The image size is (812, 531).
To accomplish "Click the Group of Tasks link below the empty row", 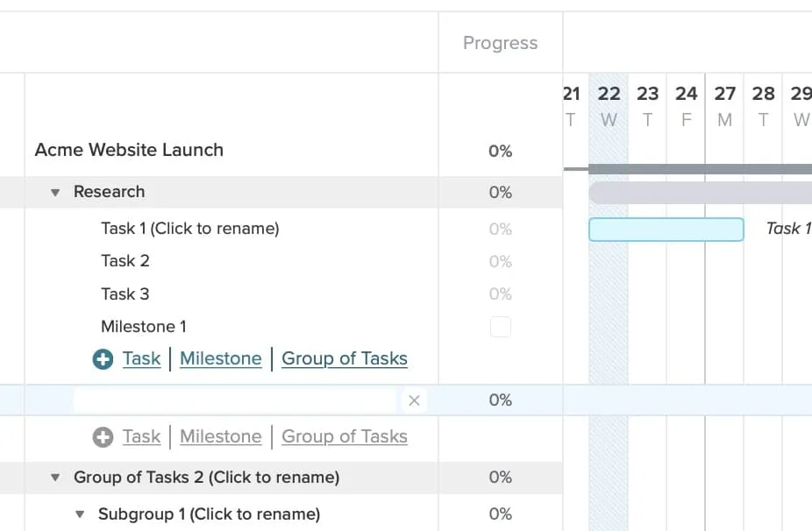I will point(345,436).
